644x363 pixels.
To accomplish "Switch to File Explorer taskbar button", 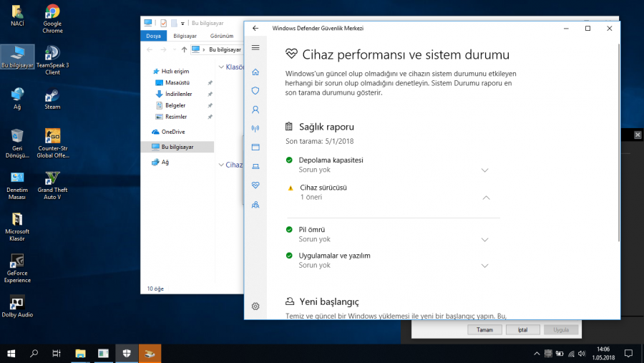I will click(80, 354).
